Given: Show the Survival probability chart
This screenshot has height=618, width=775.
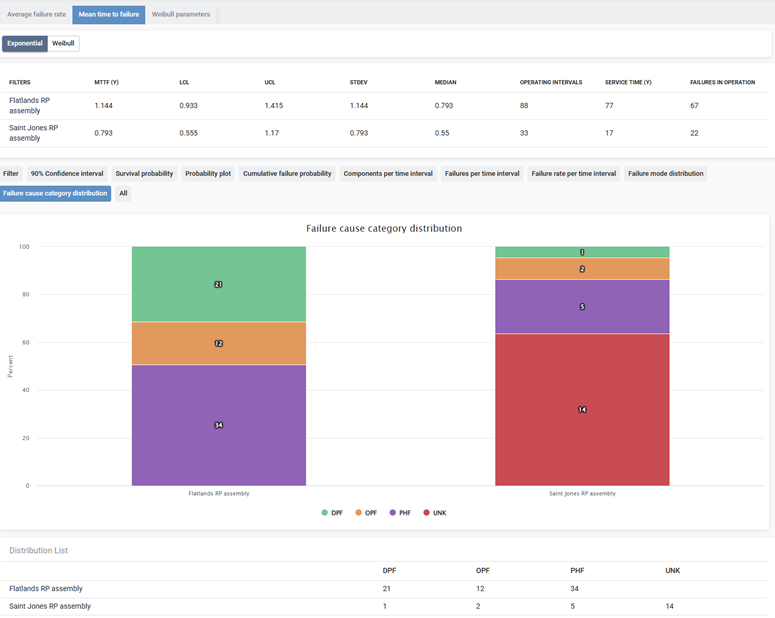Looking at the screenshot, I should point(144,173).
